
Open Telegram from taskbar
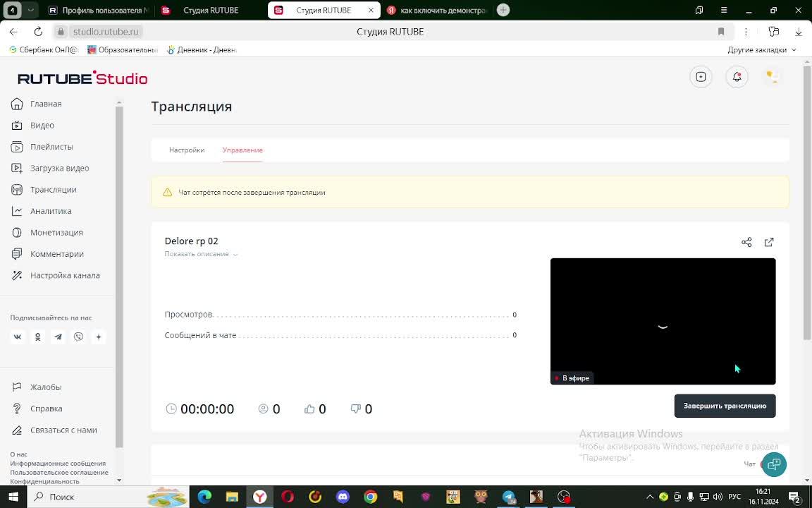pyautogui.click(x=508, y=497)
